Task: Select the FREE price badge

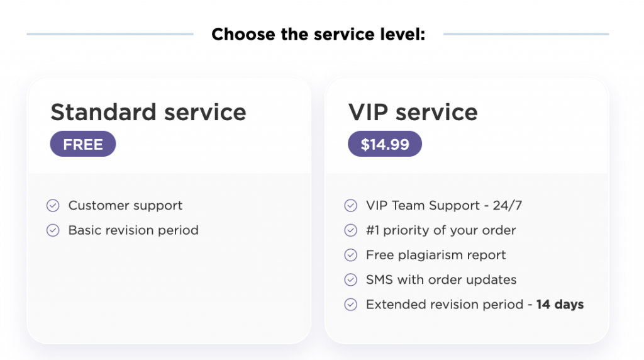Action: tap(83, 144)
